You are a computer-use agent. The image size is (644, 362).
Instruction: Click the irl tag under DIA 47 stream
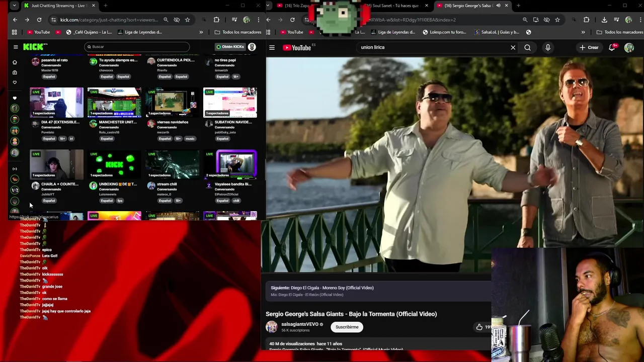pyautogui.click(x=71, y=139)
